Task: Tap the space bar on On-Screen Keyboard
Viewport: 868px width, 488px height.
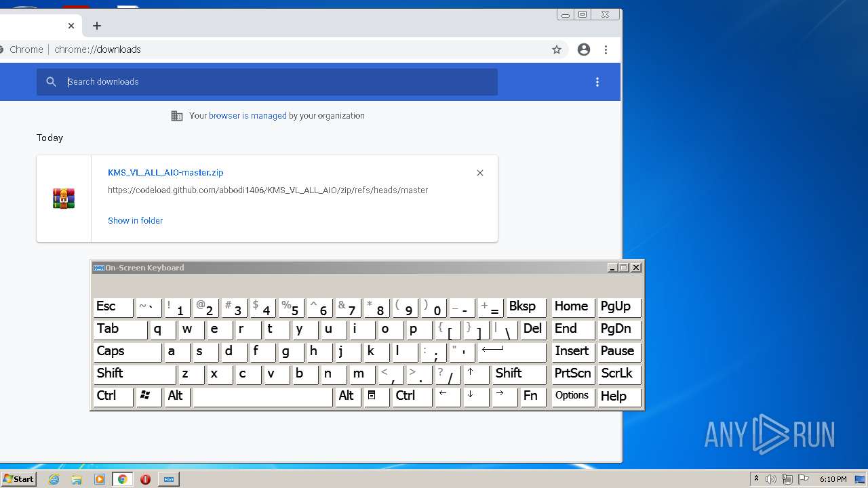Action: [263, 397]
